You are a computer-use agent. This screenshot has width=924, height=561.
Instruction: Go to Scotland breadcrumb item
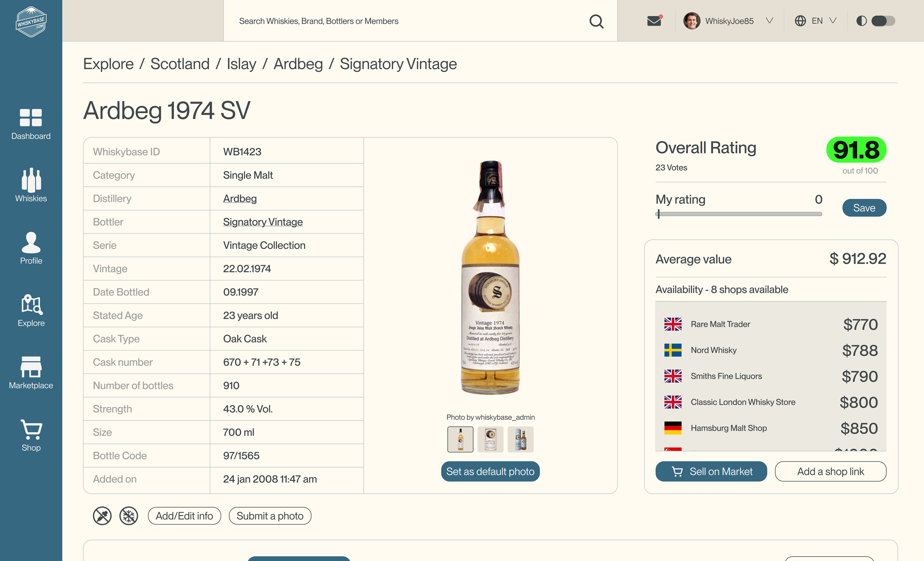pyautogui.click(x=180, y=64)
